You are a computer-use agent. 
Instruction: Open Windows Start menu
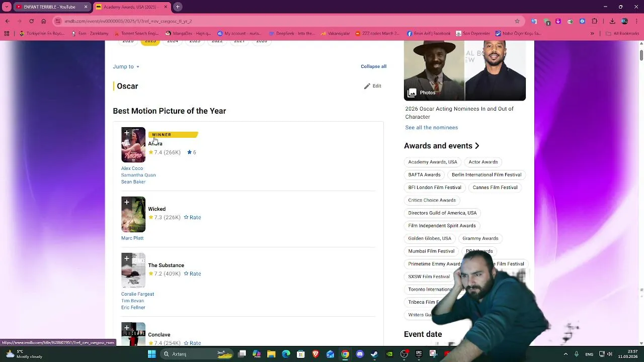[x=151, y=354]
